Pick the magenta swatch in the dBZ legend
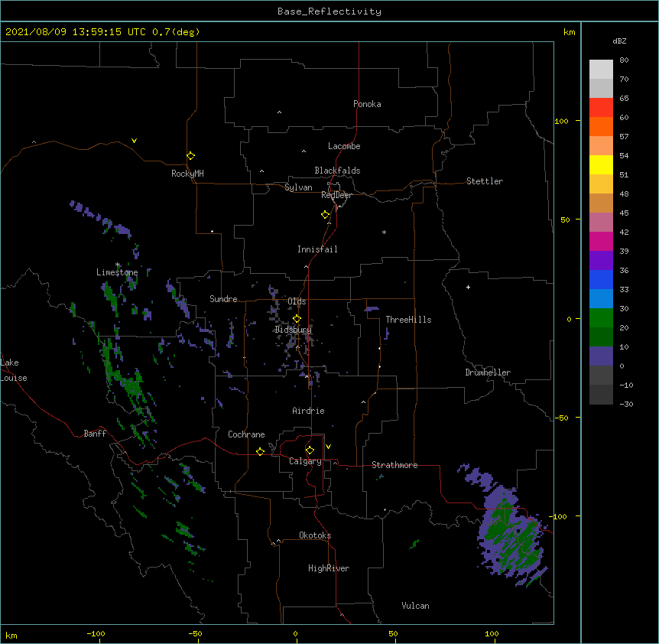 tap(601, 241)
